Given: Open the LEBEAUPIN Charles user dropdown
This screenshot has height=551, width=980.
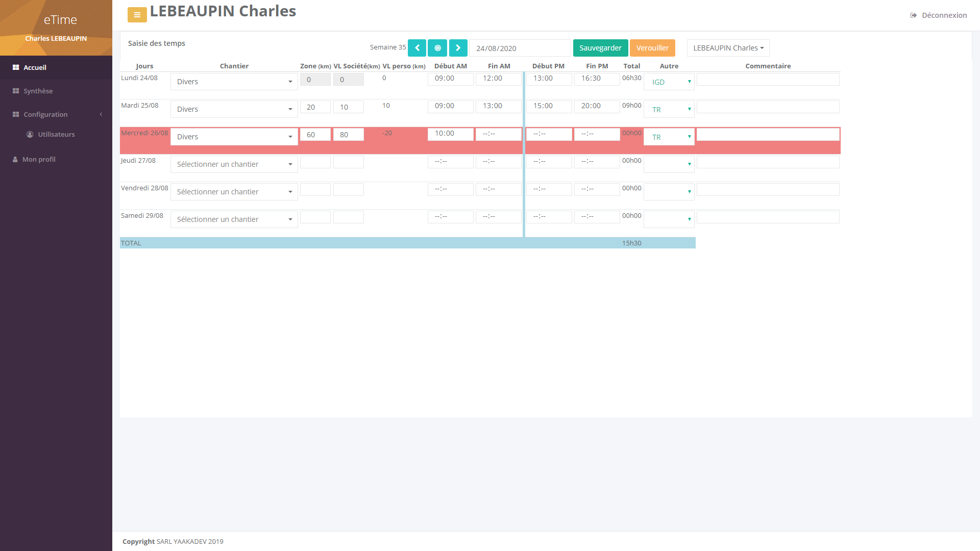Looking at the screenshot, I should tap(728, 48).
